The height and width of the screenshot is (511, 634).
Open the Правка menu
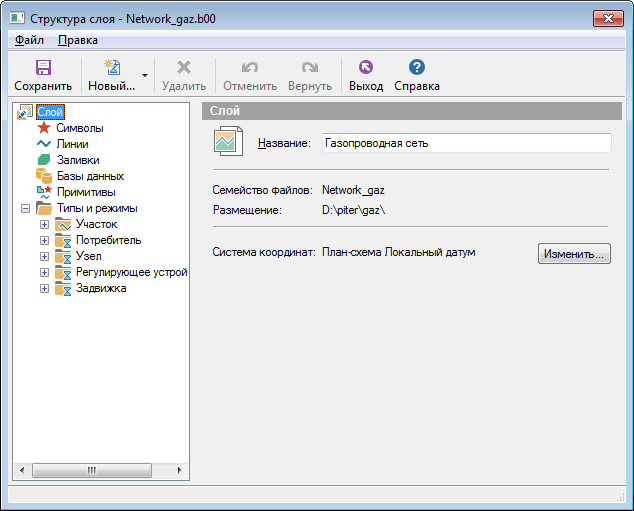coord(78,40)
